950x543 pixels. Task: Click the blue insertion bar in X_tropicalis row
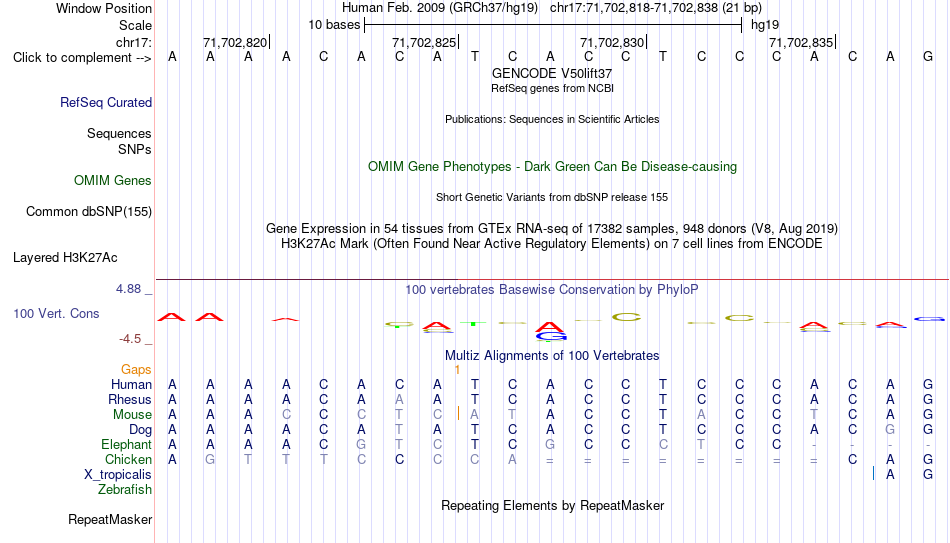873,473
